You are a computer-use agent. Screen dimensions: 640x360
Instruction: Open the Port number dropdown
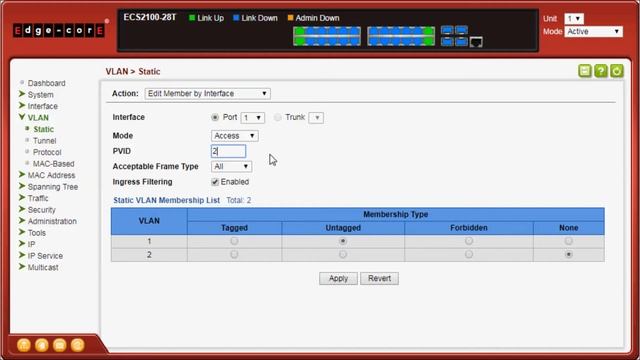coord(253,118)
